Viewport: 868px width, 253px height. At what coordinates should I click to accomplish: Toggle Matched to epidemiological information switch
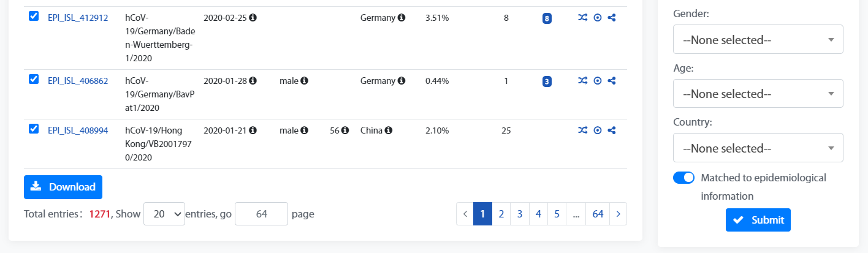[x=683, y=178]
